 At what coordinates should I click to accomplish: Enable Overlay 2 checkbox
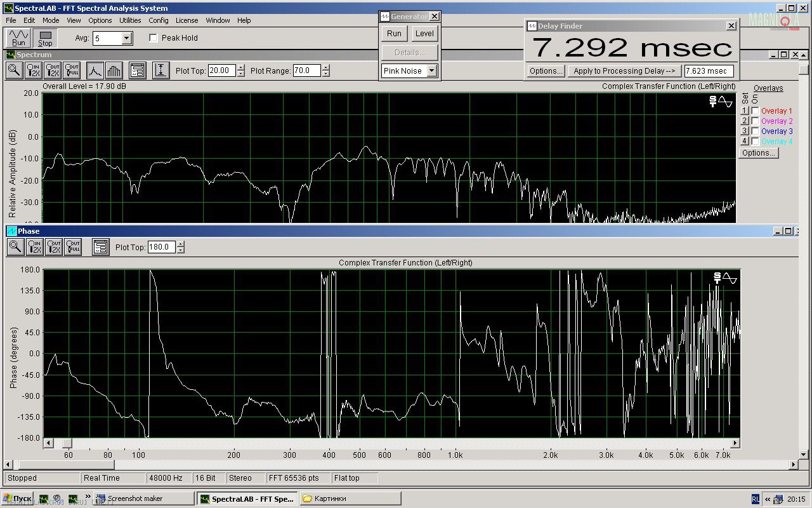(x=755, y=121)
